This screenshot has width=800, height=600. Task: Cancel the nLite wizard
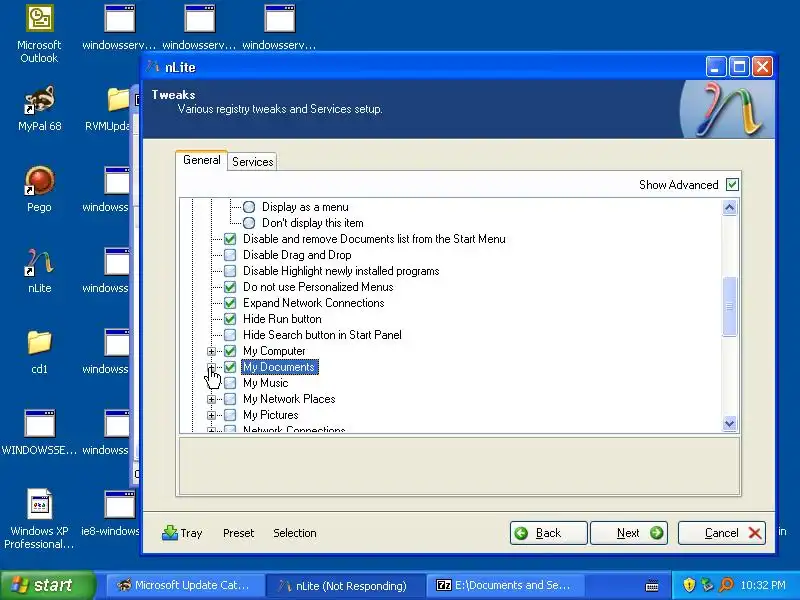pyautogui.click(x=721, y=533)
